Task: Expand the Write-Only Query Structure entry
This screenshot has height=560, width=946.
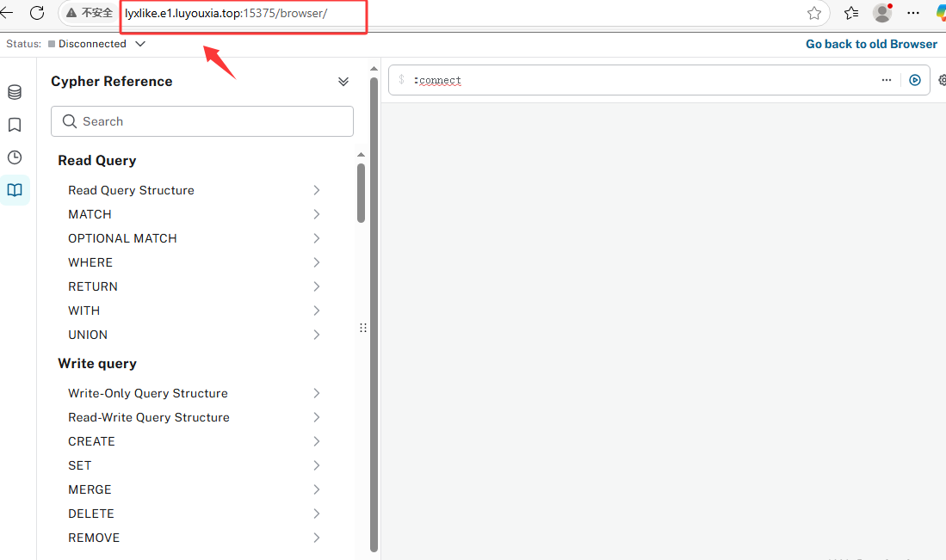Action: click(x=194, y=394)
